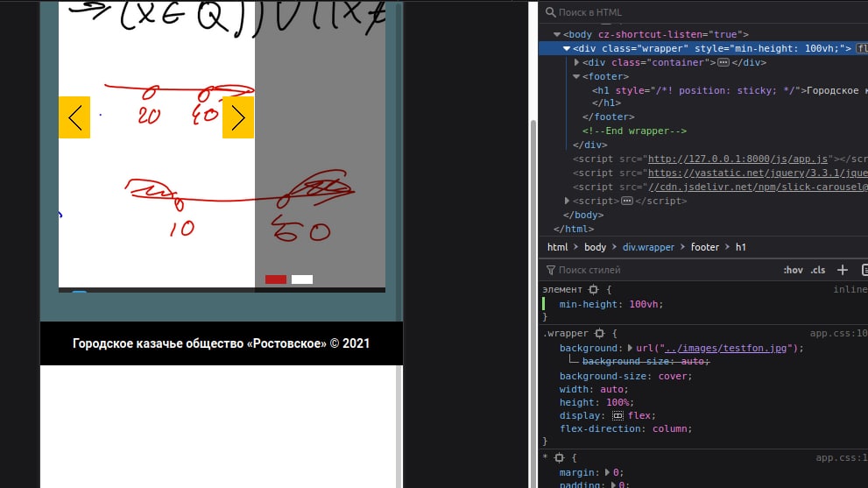Select h1 in the breadcrumb trail
The image size is (868, 488).
[741, 248]
